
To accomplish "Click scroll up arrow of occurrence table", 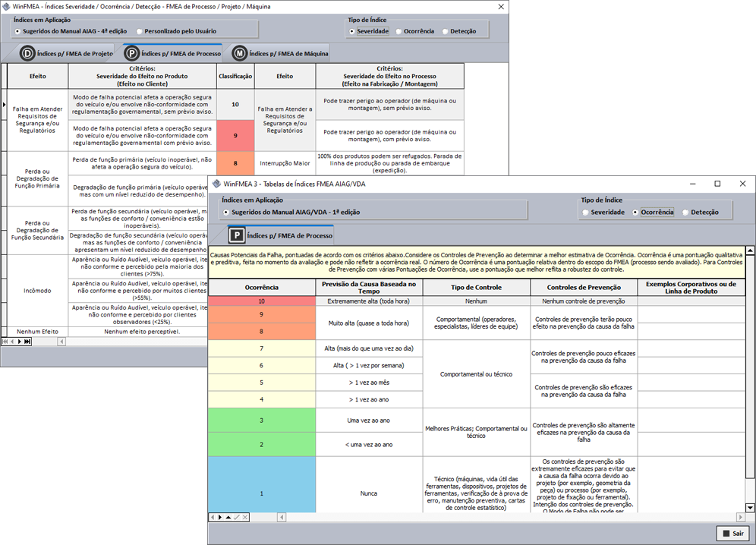I will click(751, 250).
